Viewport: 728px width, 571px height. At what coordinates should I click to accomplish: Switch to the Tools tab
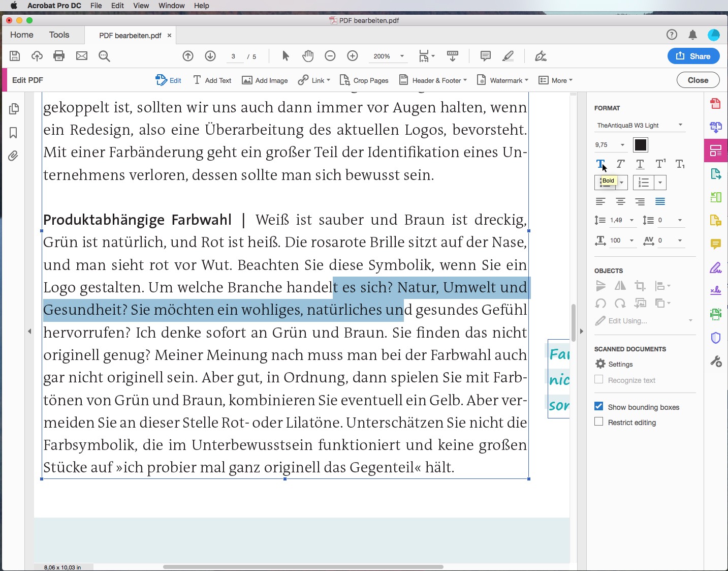tap(59, 35)
